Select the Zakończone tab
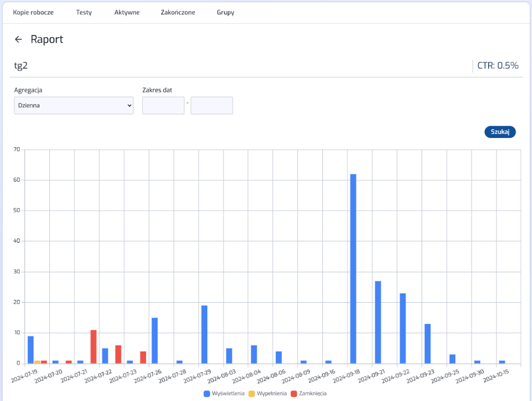532x401 pixels. [177, 13]
